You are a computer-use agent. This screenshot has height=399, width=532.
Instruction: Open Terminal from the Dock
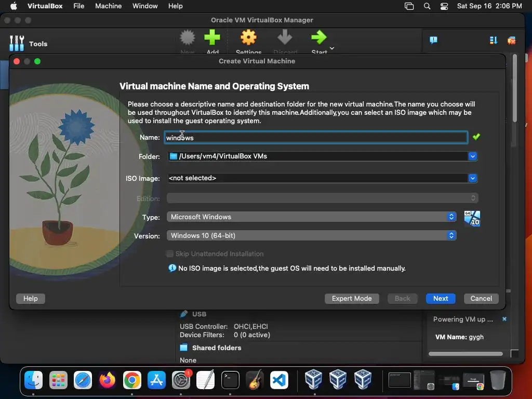tap(230, 380)
